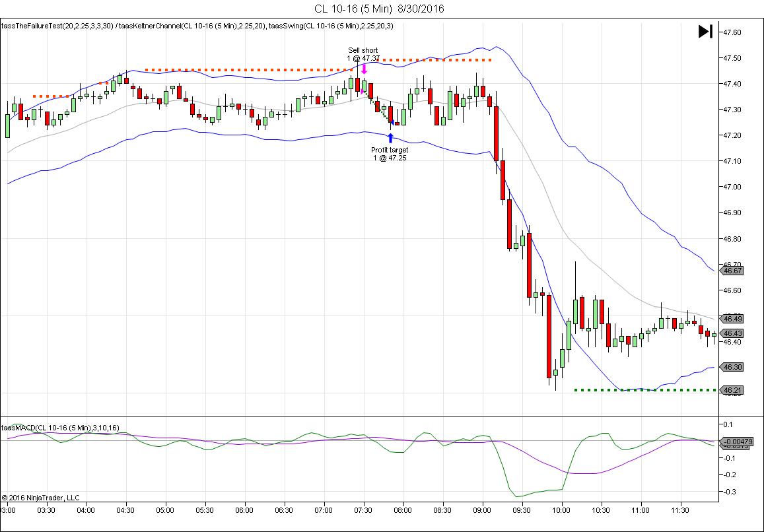Screen dimensions: 764x532
Task: Select the 46.30 lower channel price marker
Action: (x=732, y=367)
